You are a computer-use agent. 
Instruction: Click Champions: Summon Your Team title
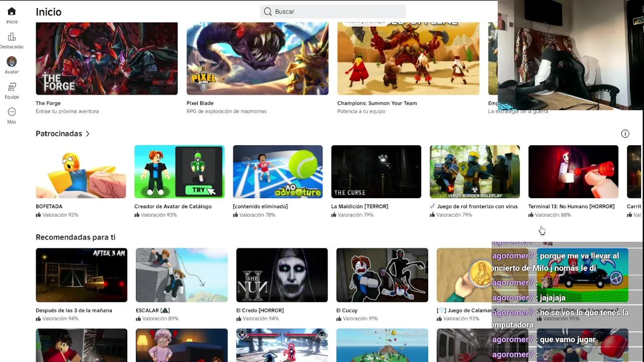[377, 103]
